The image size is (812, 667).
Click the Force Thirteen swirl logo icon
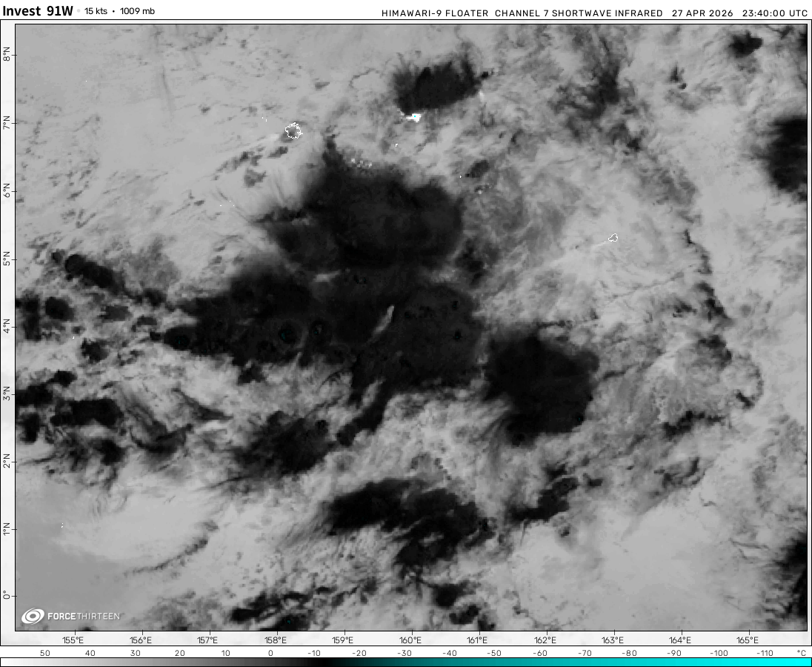pos(33,616)
